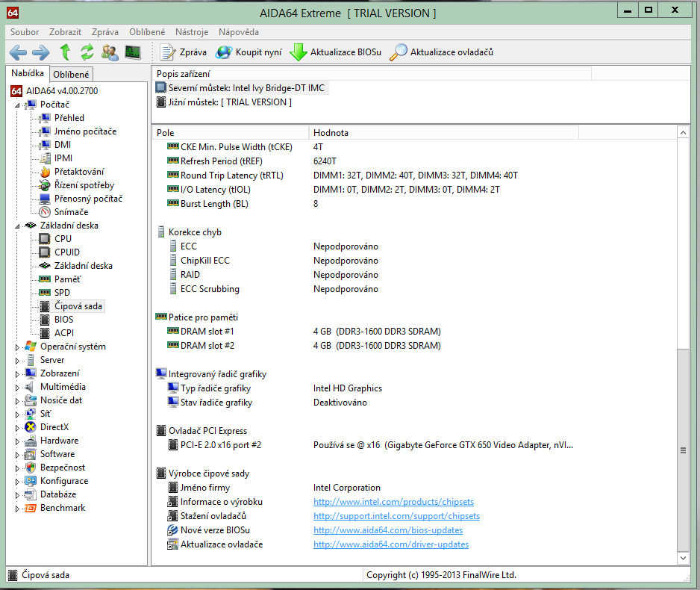Open the Zpráva report button
The width and height of the screenshot is (700, 590).
coord(184,52)
